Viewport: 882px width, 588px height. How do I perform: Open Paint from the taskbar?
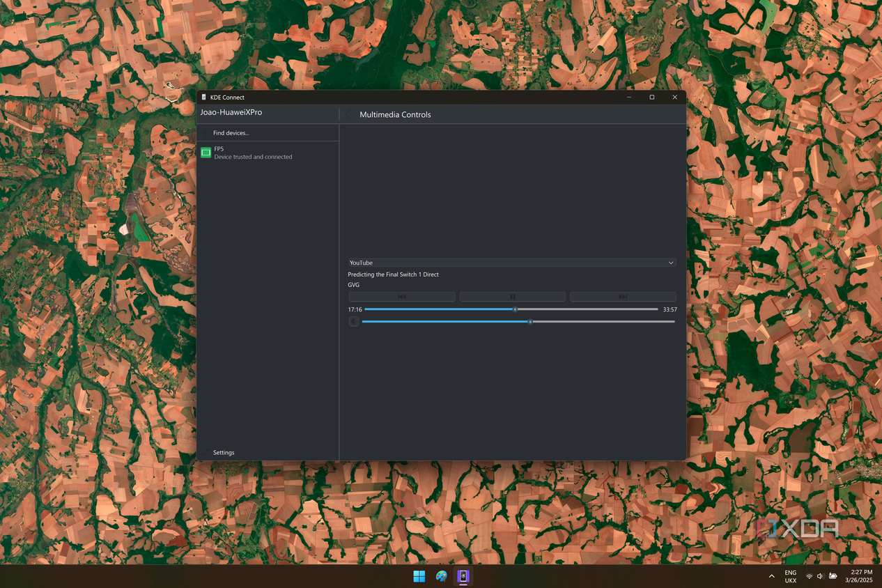click(x=441, y=576)
